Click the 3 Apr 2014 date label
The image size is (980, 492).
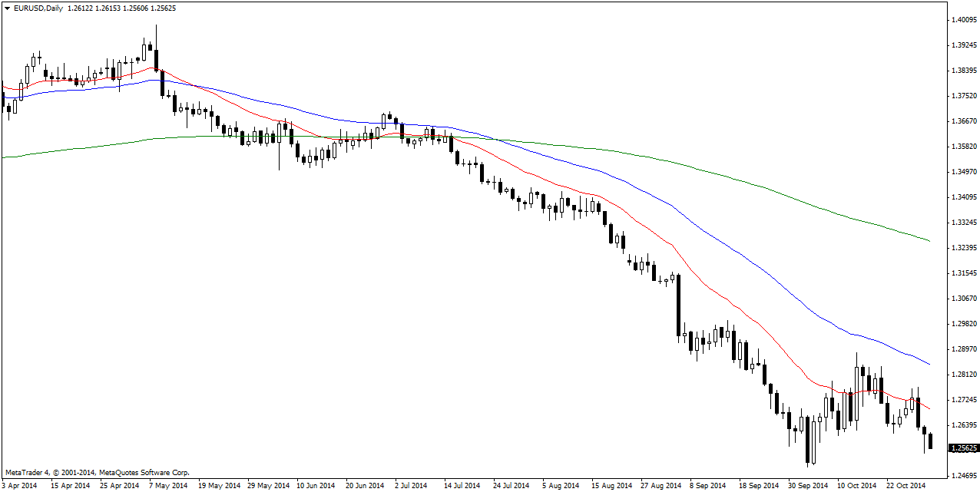tap(21, 486)
